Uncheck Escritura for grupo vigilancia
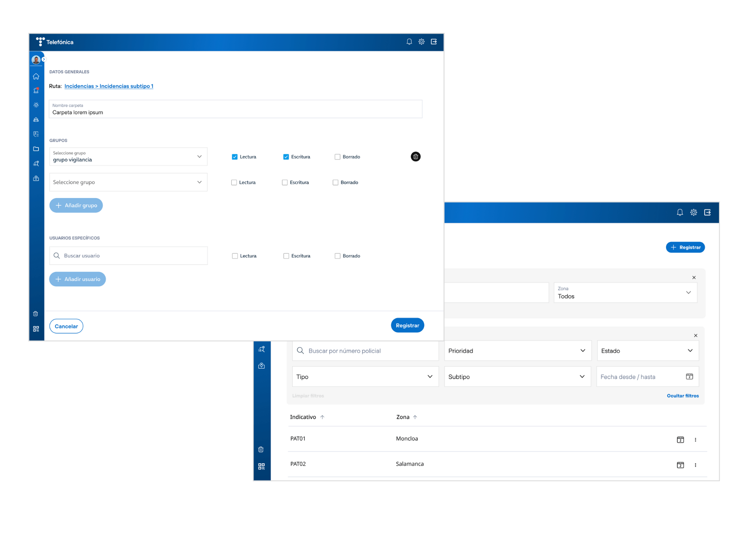756x533 pixels. tap(286, 157)
